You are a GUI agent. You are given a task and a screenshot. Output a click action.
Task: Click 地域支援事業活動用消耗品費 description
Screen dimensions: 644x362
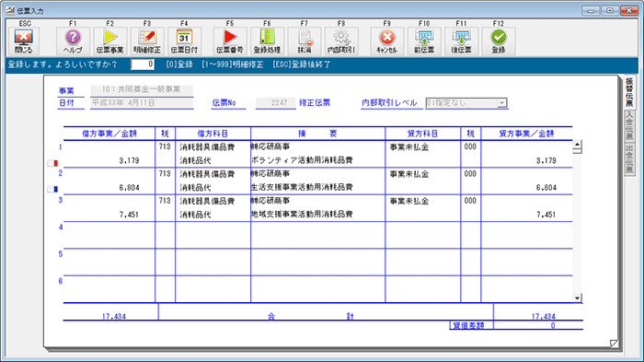tap(302, 215)
